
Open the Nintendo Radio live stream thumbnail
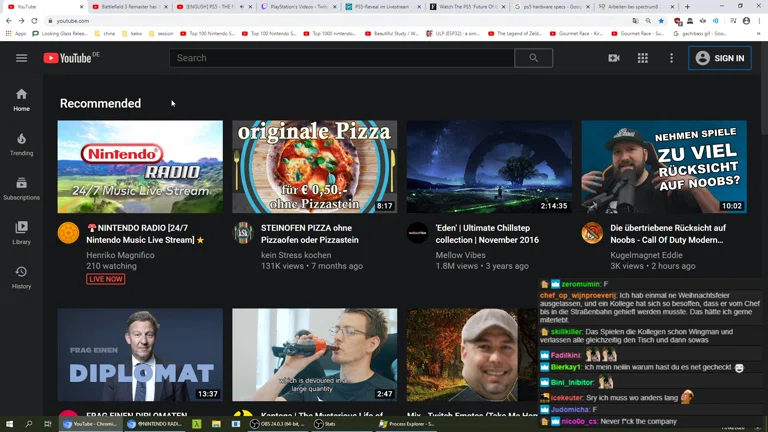[140, 167]
